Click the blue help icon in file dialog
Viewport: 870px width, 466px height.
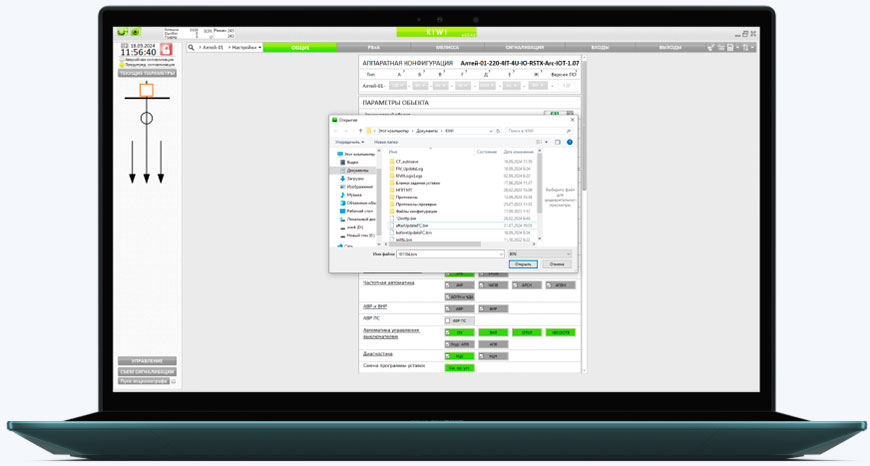[570, 142]
